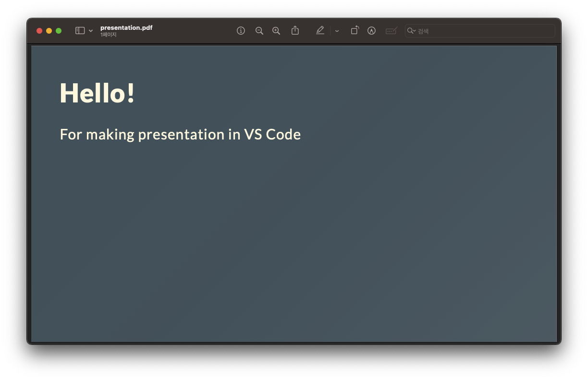
Task: Close the Preview window
Action: point(39,31)
